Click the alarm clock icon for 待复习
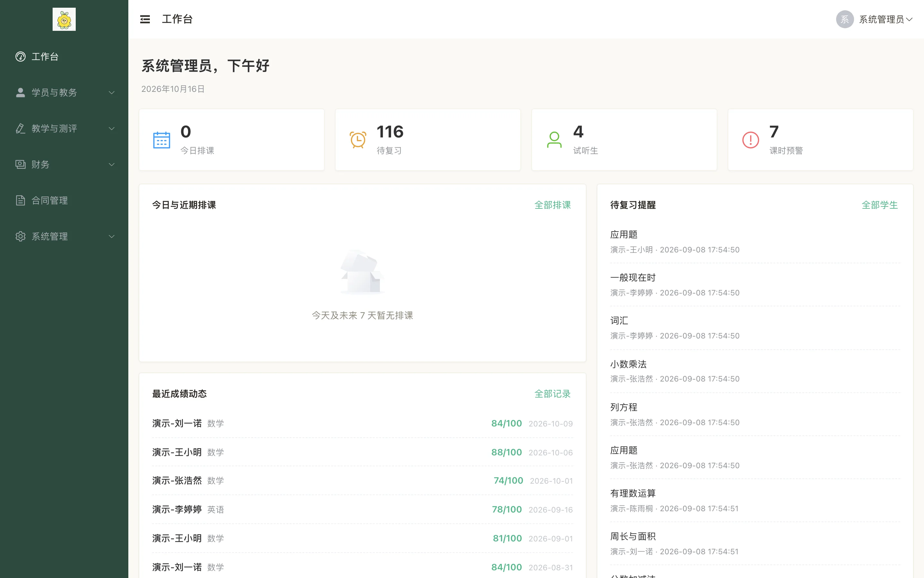The width and height of the screenshot is (924, 578). (x=358, y=140)
